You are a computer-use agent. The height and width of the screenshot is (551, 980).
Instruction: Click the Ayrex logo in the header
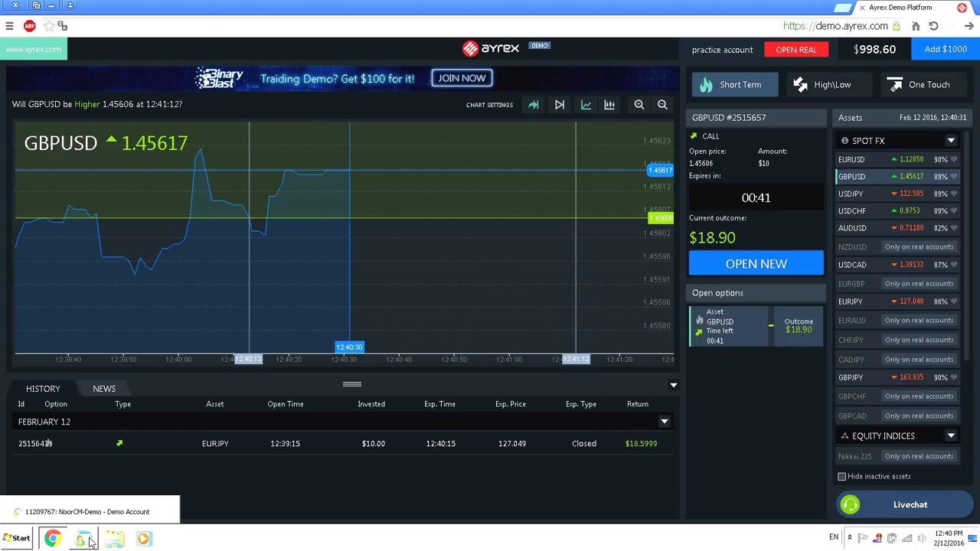pyautogui.click(x=491, y=48)
